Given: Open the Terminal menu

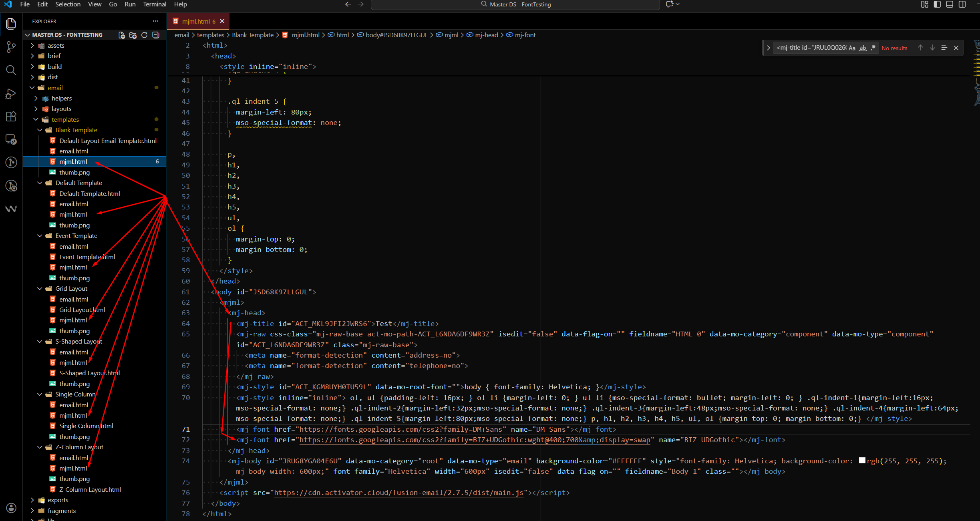Looking at the screenshot, I should [x=154, y=4].
